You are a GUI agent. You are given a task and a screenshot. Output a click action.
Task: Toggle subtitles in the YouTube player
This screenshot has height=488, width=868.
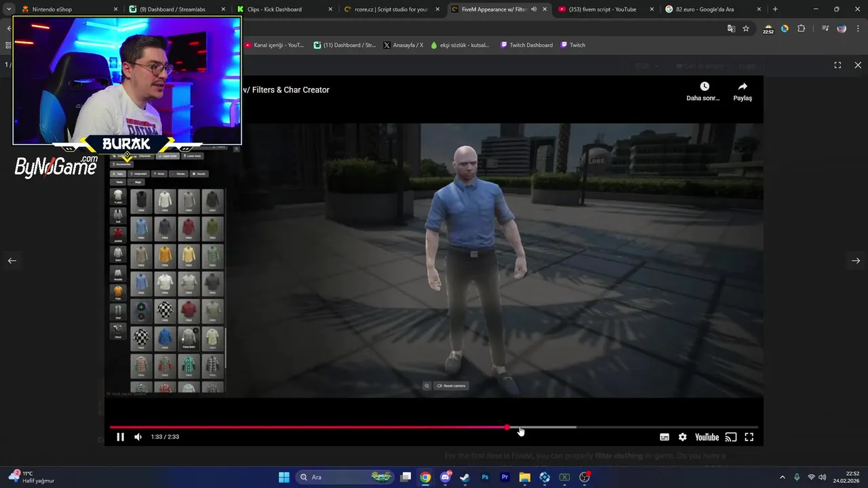coord(665,437)
